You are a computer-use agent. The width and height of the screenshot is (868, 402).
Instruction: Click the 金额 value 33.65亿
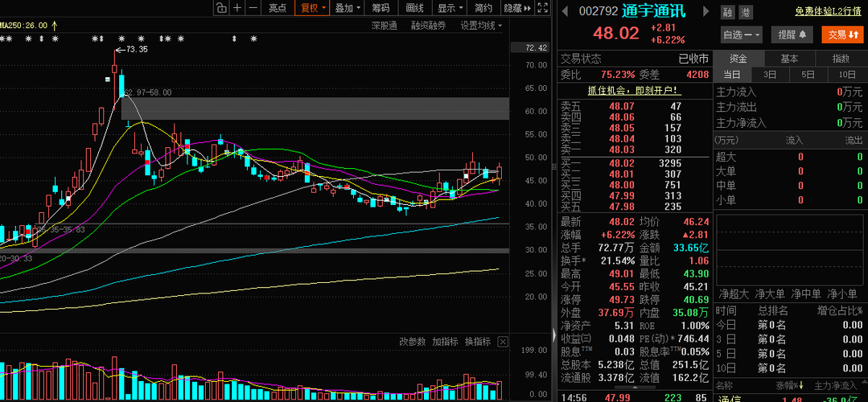pos(691,247)
